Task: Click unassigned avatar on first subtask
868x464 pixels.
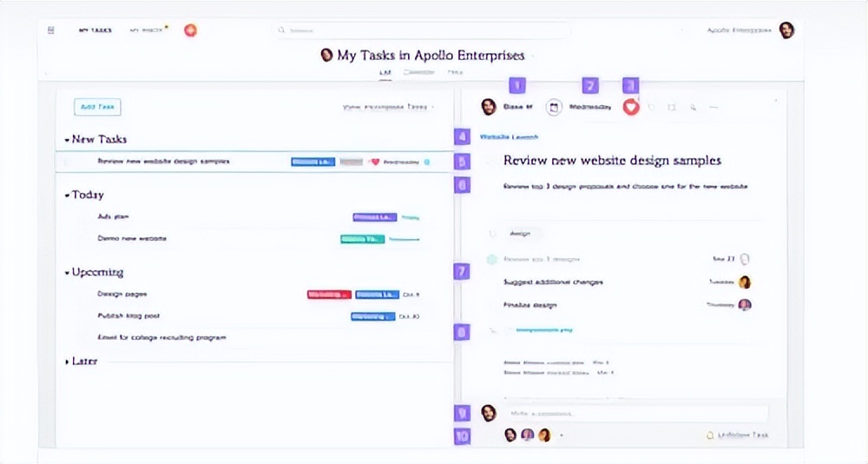Action: tap(745, 259)
